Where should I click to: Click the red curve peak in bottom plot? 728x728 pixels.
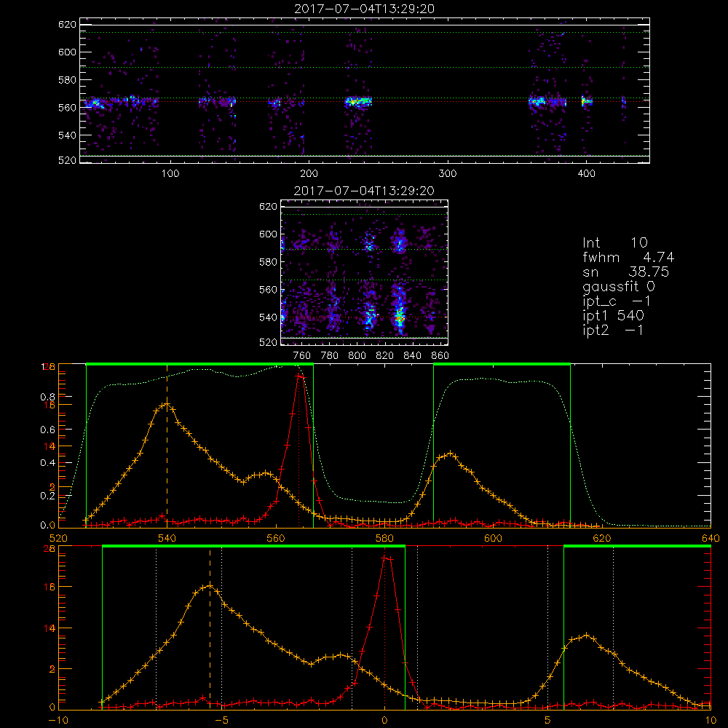[x=387, y=558]
